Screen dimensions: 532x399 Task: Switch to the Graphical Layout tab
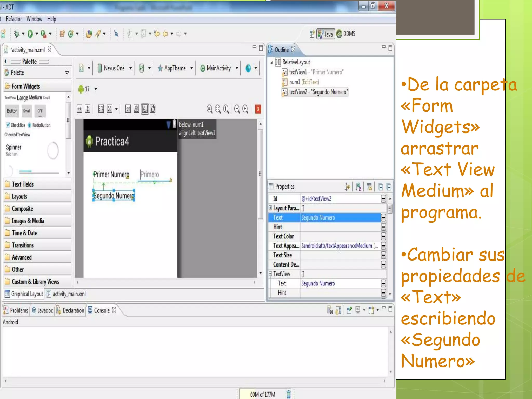(x=24, y=294)
